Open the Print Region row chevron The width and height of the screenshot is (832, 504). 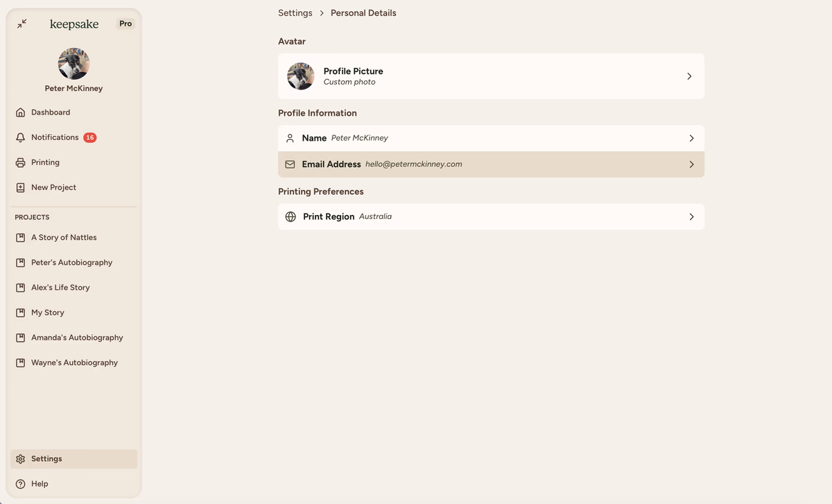coord(691,217)
